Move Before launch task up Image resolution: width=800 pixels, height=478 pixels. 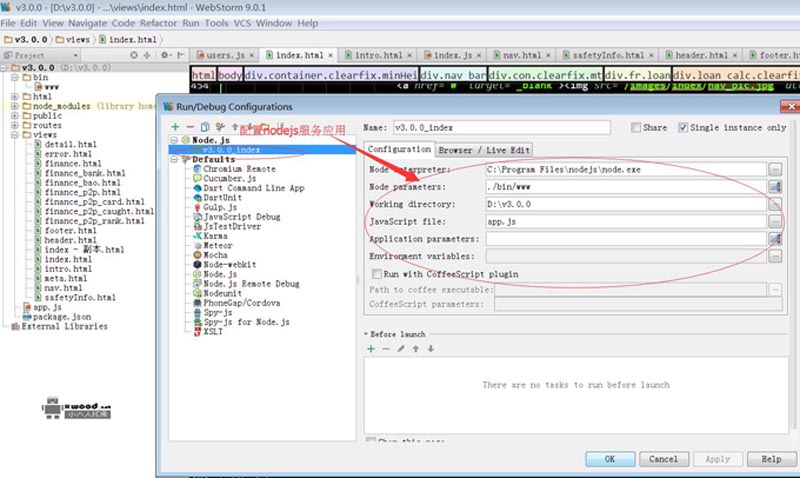[416, 349]
